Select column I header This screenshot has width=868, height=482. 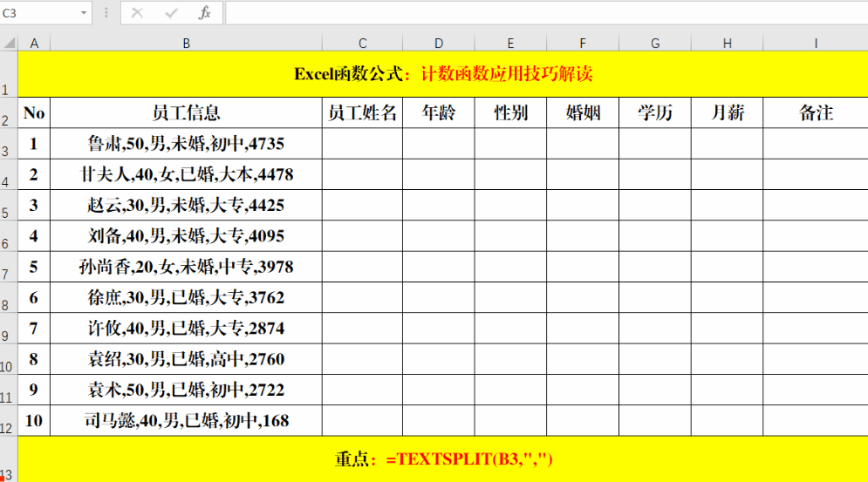pyautogui.click(x=816, y=44)
